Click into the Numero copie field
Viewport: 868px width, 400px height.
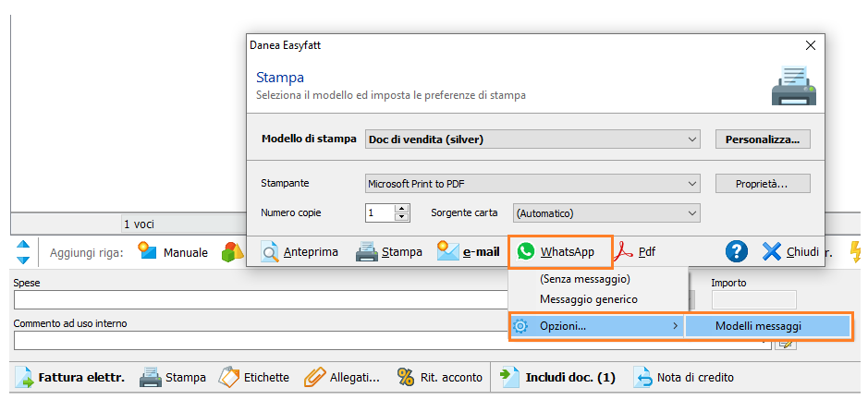point(380,213)
